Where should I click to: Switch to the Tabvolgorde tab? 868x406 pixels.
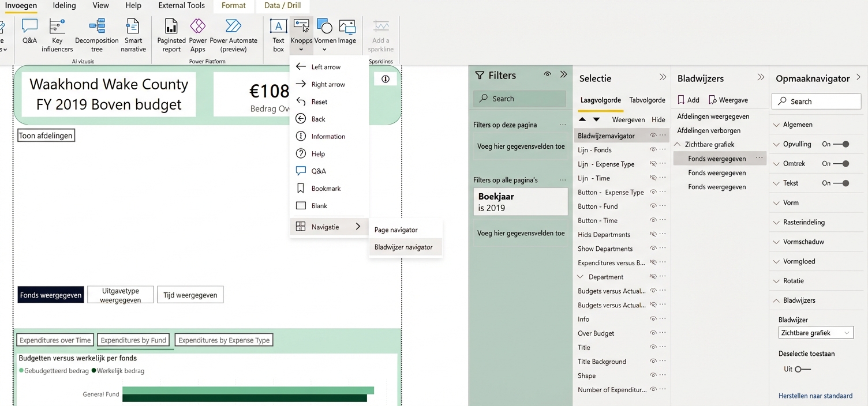tap(647, 100)
